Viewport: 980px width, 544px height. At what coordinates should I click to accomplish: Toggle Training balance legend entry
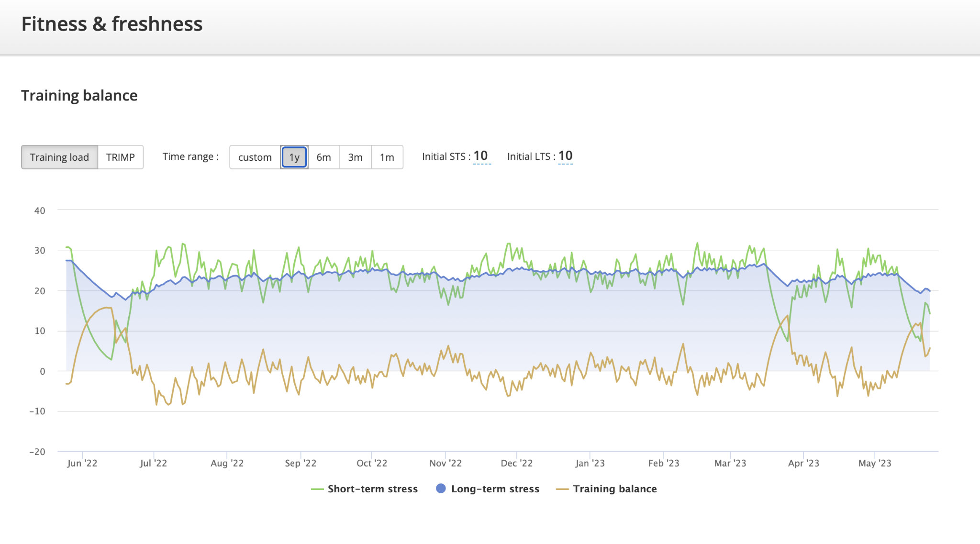click(x=614, y=489)
